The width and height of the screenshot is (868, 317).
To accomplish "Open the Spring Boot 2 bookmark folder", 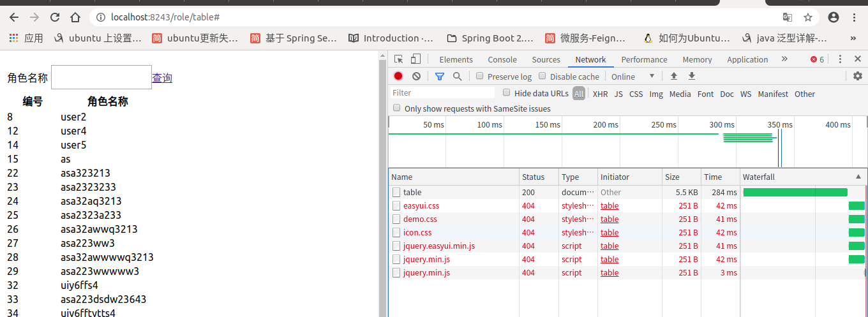I will 490,38.
